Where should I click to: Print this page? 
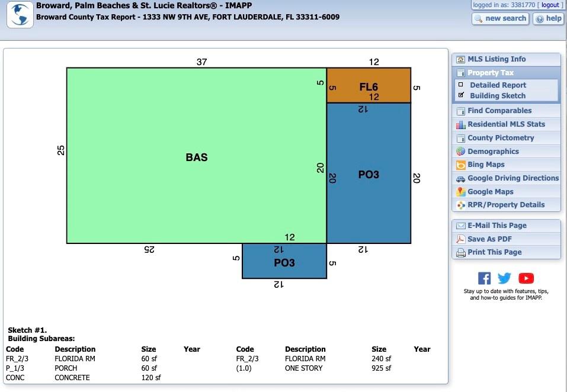tap(494, 252)
